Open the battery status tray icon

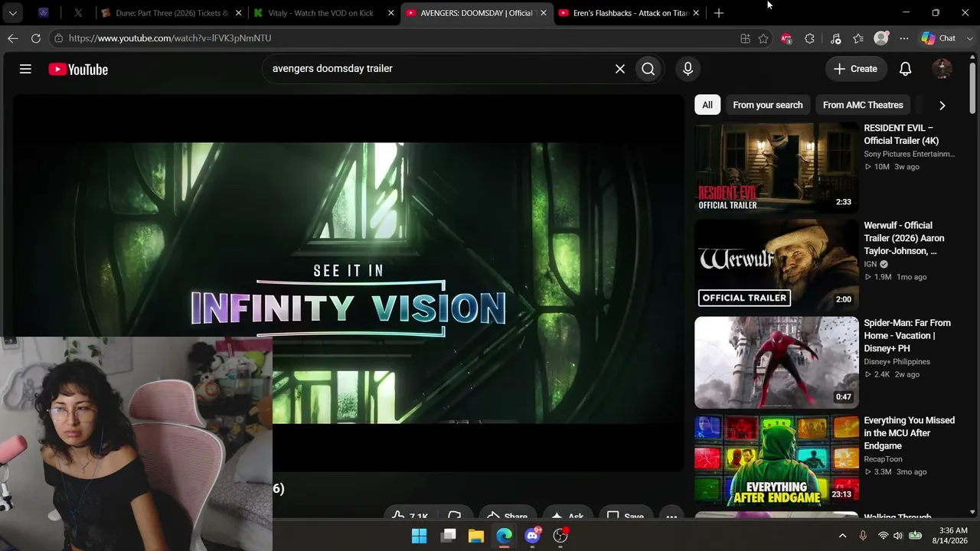pos(915,536)
